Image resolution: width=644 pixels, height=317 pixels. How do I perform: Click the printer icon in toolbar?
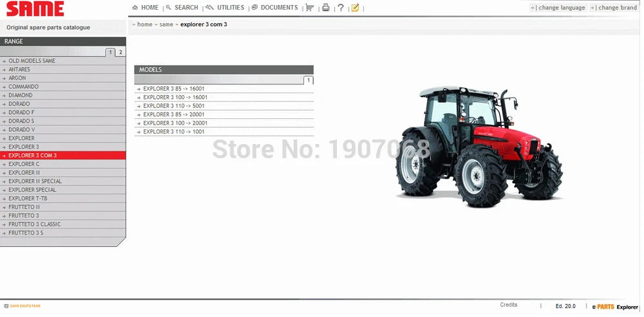326,7
